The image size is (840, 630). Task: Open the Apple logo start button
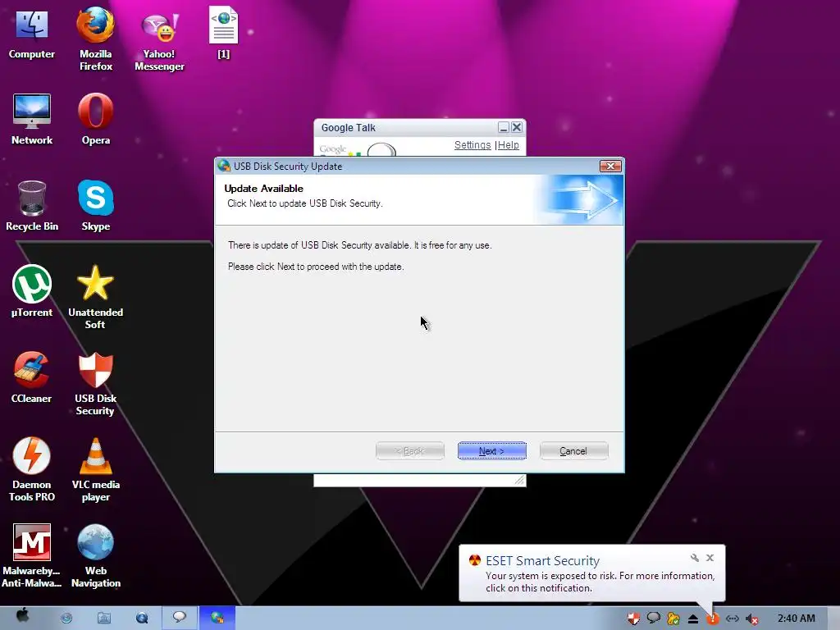click(x=23, y=617)
